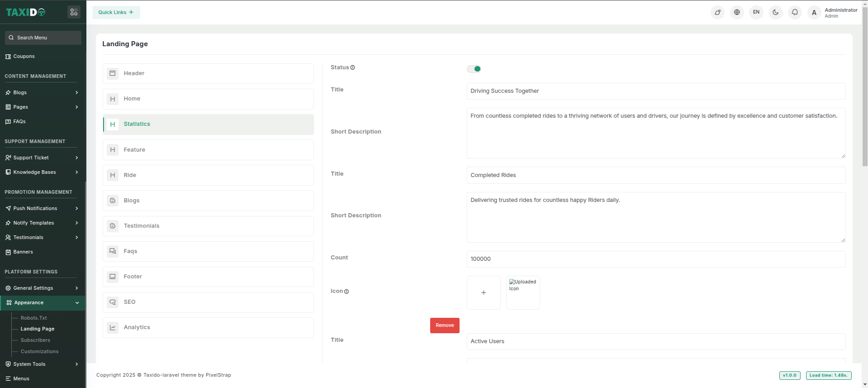Open the notifications bell
868x388 pixels.
[795, 12]
